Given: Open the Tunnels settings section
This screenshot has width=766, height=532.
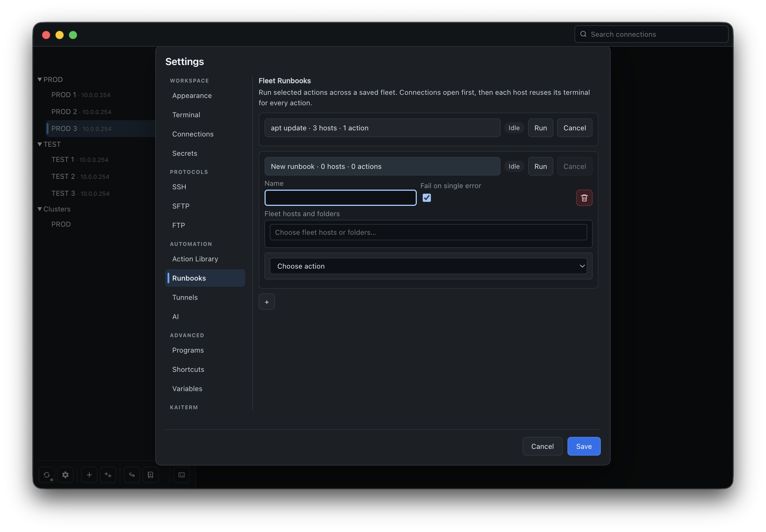Looking at the screenshot, I should (205, 297).
